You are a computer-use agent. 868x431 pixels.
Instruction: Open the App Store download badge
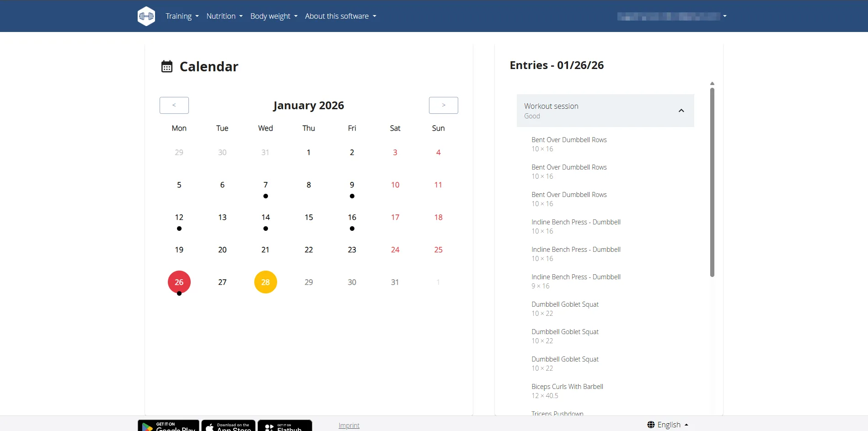(x=229, y=426)
